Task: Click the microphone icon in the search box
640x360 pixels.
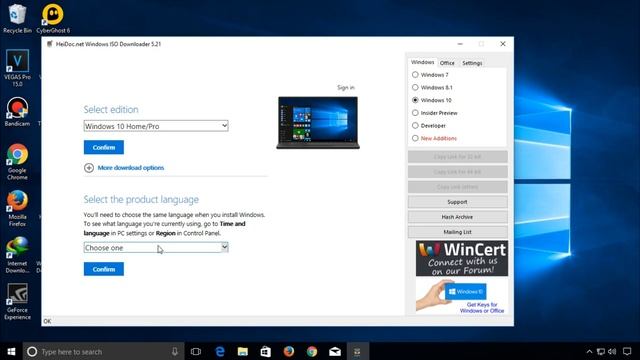Action: pyautogui.click(x=175, y=351)
